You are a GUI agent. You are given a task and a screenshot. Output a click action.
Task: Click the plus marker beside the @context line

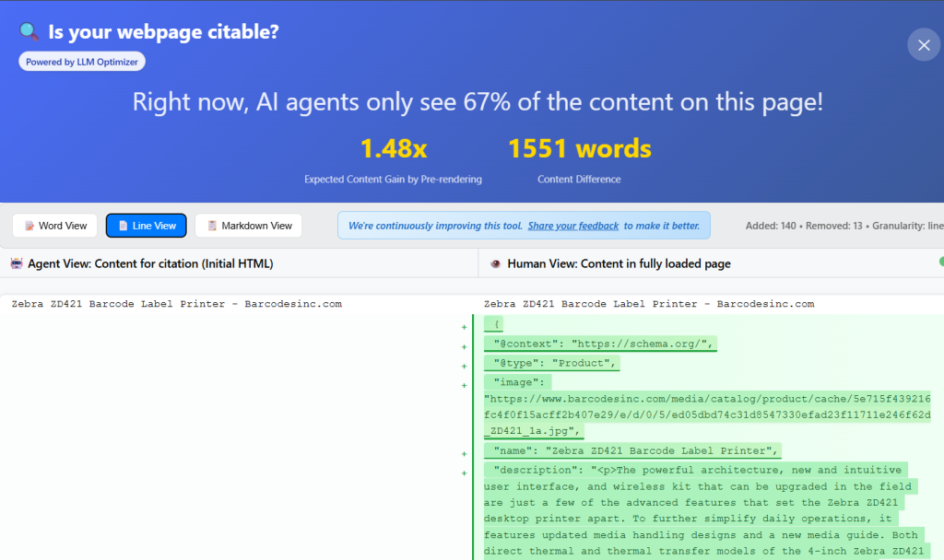464,346
